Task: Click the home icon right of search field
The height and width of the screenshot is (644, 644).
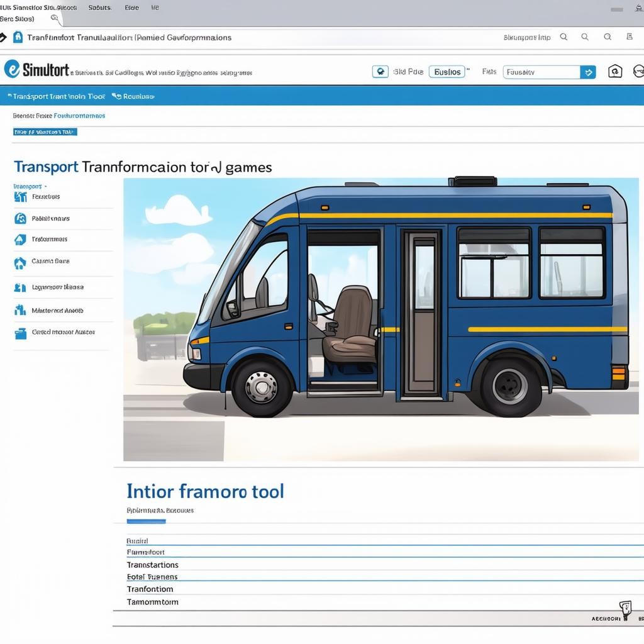Action: click(x=615, y=72)
